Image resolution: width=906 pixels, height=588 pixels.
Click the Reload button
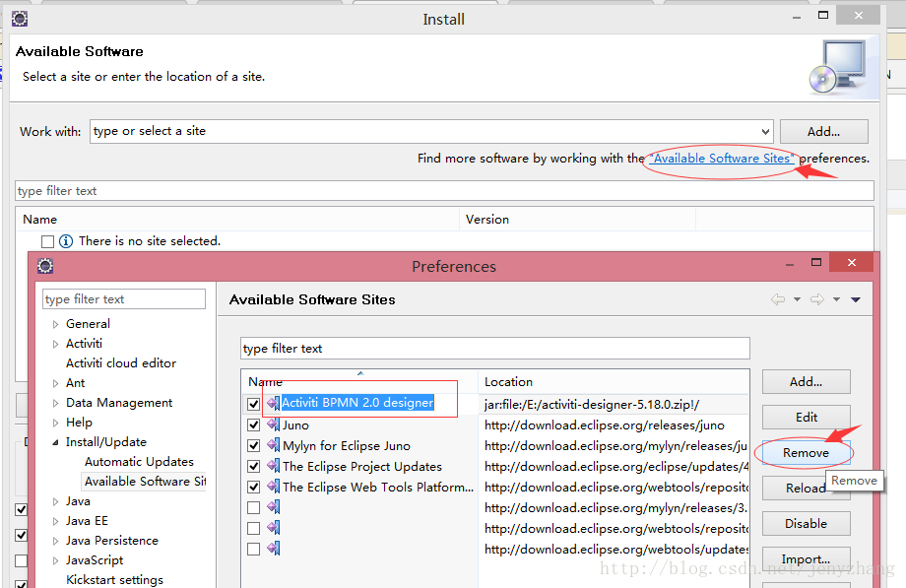pyautogui.click(x=806, y=488)
